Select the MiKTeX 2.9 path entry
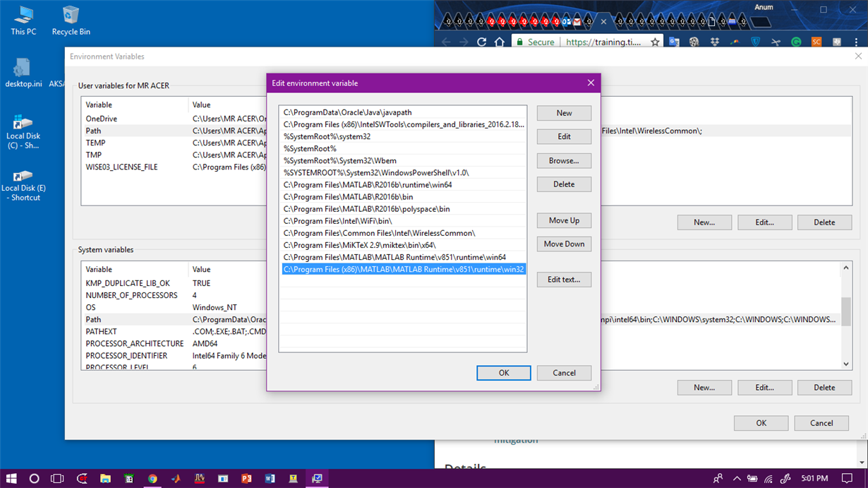 pyautogui.click(x=403, y=245)
